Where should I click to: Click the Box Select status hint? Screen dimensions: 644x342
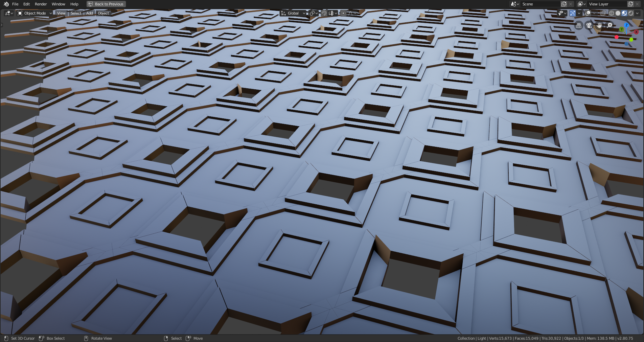(52, 338)
